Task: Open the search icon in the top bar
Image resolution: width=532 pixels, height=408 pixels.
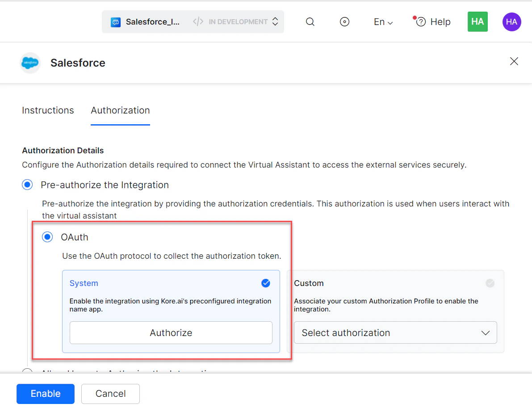Action: [310, 21]
